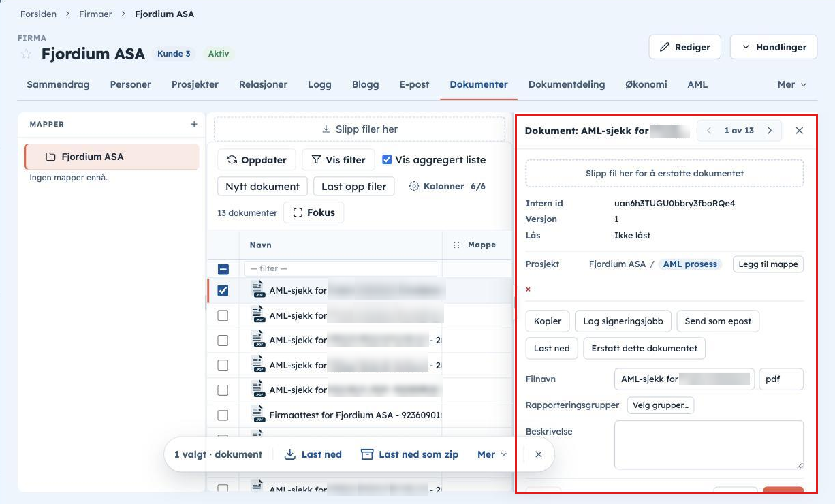Click the Mappe column drag handle
Viewport: 835px width, 504px height.
click(456, 245)
